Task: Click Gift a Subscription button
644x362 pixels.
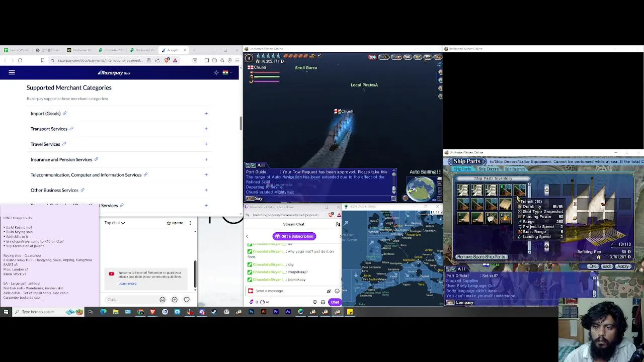Action: click(x=294, y=236)
